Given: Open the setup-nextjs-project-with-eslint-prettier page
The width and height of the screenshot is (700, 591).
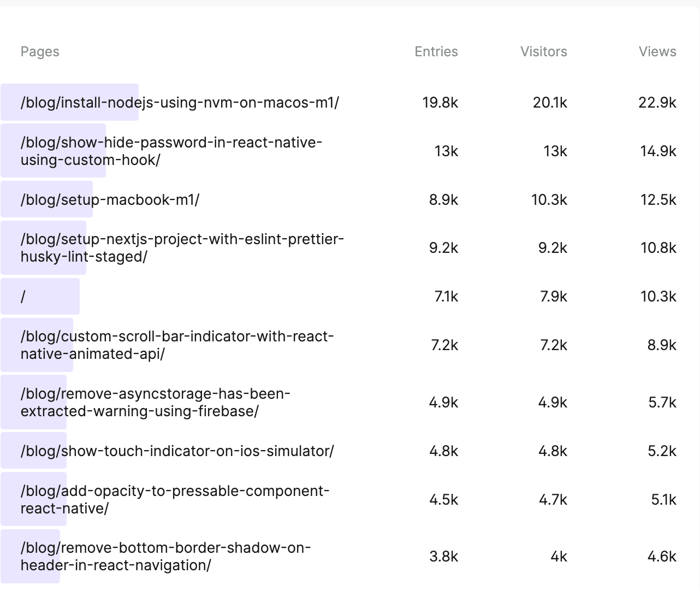Looking at the screenshot, I should [182, 247].
